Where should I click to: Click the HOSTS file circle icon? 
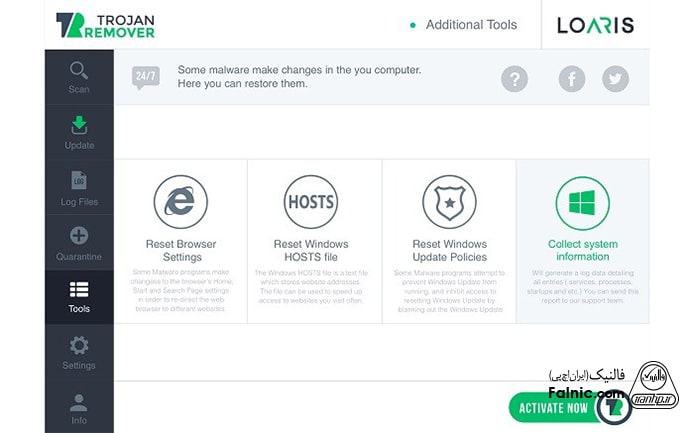click(x=310, y=203)
